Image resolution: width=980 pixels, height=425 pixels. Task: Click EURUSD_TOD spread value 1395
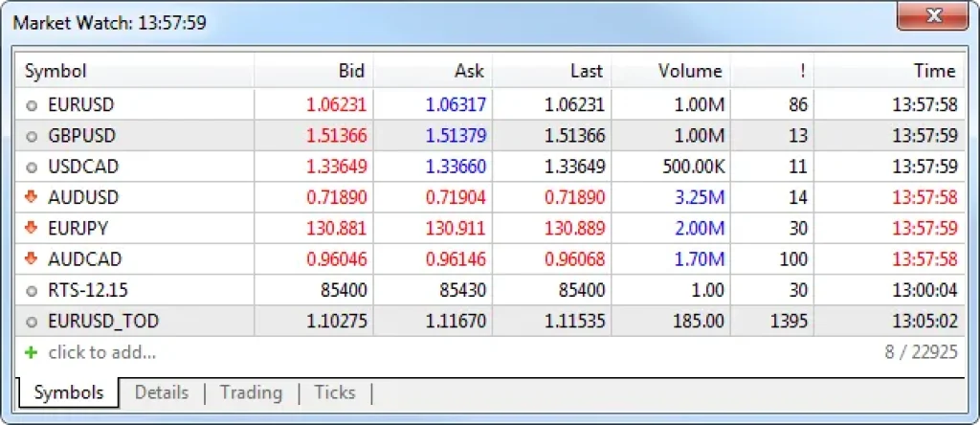coord(789,322)
